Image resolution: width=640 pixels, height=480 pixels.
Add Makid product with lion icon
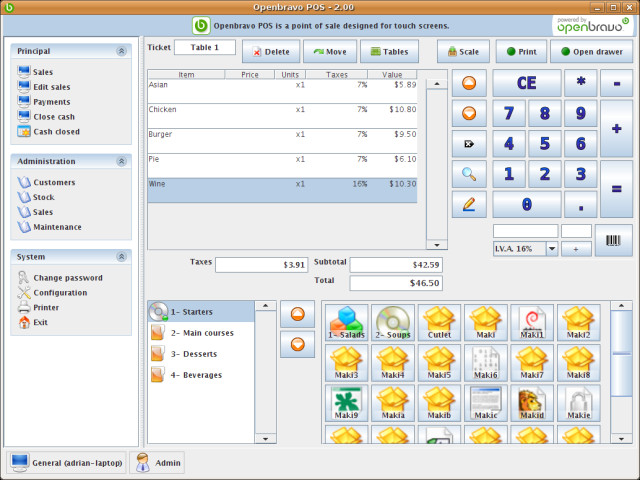pyautogui.click(x=532, y=403)
